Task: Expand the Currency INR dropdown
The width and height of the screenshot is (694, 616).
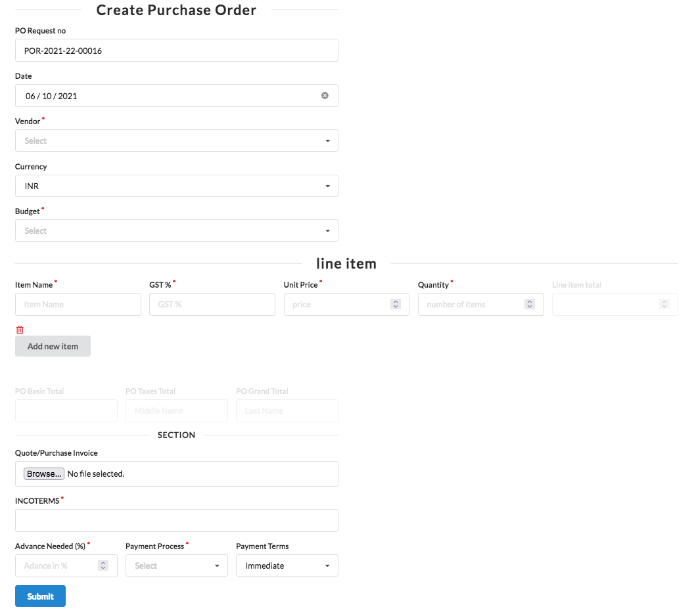Action: click(x=176, y=186)
